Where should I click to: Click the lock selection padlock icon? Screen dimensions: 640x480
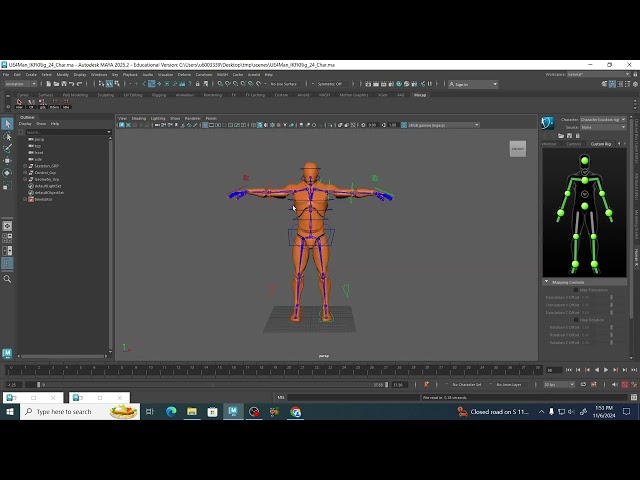[198, 84]
